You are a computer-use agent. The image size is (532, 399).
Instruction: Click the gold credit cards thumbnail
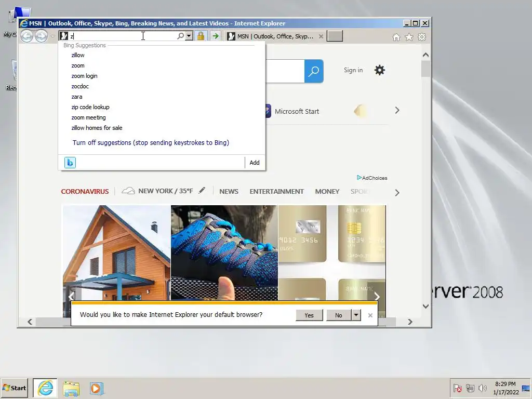coord(332,252)
